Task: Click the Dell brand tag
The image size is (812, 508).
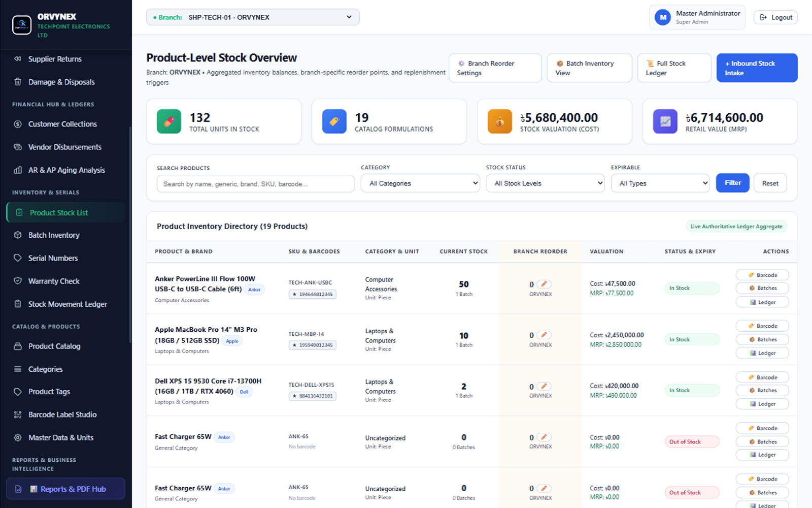Action: click(244, 392)
